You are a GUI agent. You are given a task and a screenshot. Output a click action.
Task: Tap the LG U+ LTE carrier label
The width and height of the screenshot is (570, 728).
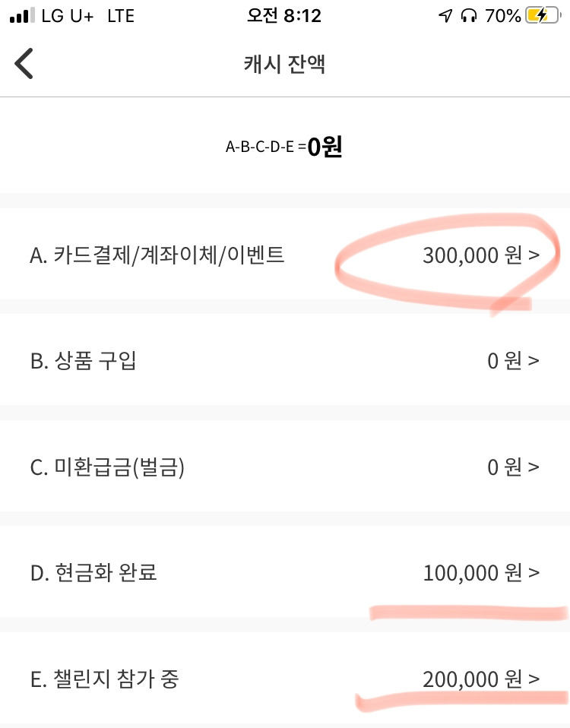pyautogui.click(x=87, y=16)
